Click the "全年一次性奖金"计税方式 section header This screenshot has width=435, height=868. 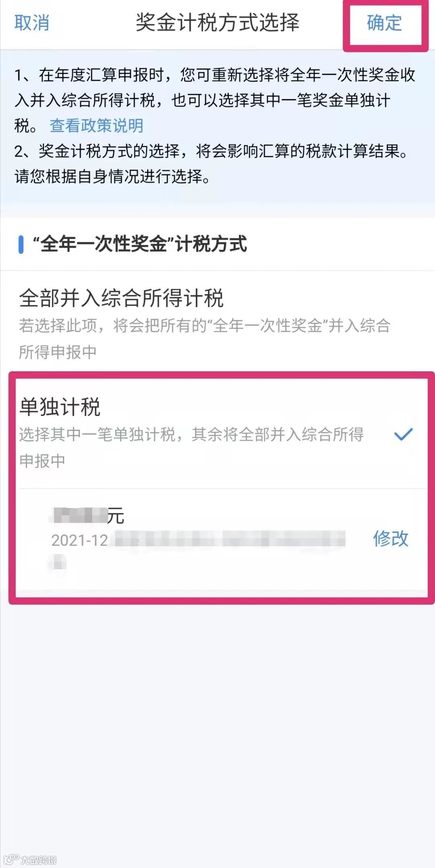(139, 244)
